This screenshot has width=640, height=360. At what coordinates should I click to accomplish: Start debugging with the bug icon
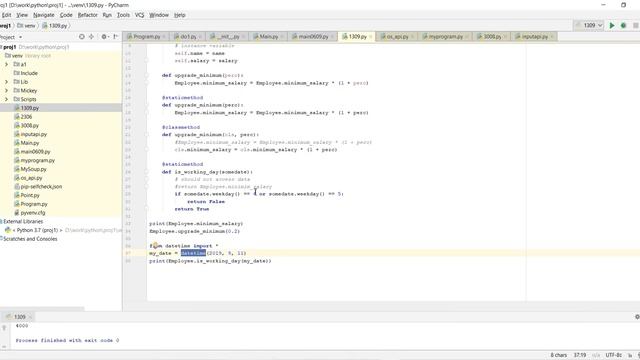623,25
